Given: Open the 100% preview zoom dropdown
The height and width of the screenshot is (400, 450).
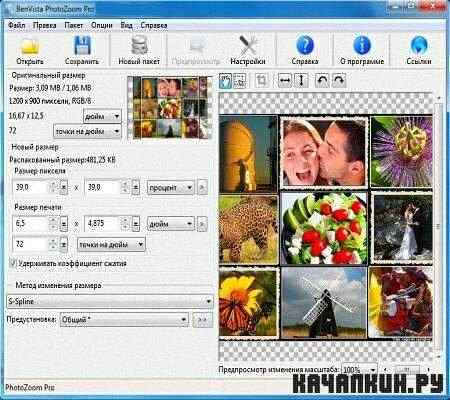Looking at the screenshot, I should tap(360, 369).
